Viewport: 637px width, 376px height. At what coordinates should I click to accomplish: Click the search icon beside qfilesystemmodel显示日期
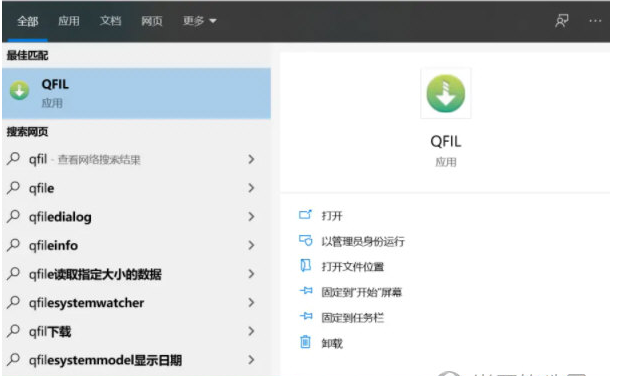(x=13, y=359)
